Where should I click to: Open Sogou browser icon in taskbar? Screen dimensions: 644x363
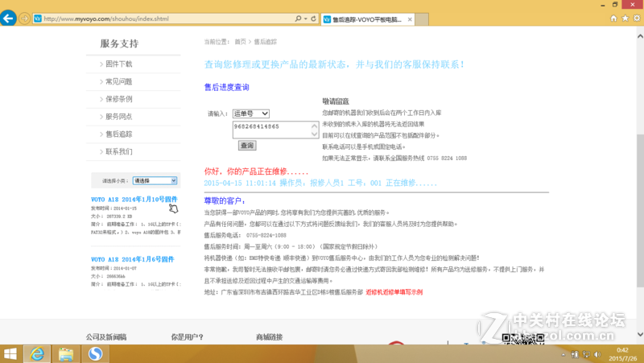coord(95,354)
